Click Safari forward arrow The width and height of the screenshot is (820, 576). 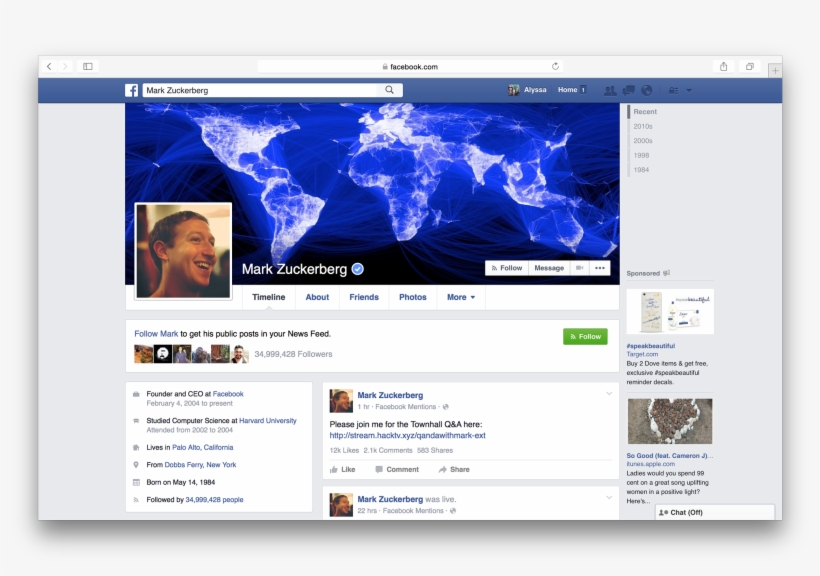coord(65,66)
